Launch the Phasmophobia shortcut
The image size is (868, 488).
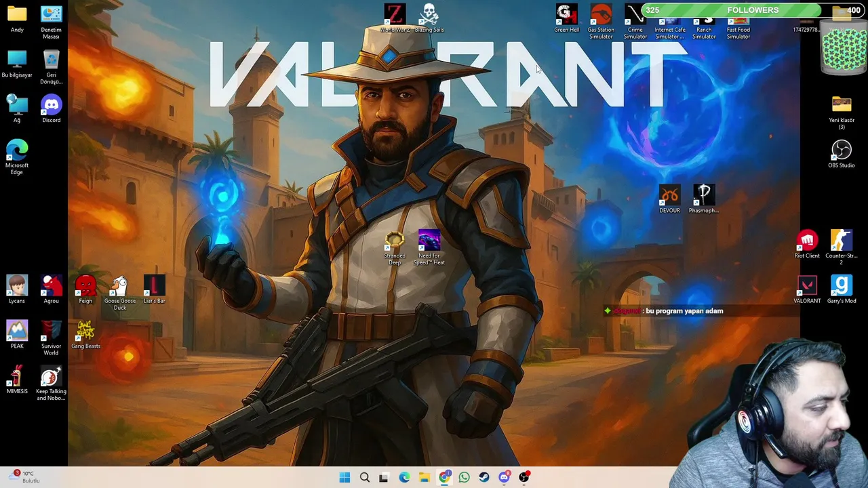pos(704,199)
